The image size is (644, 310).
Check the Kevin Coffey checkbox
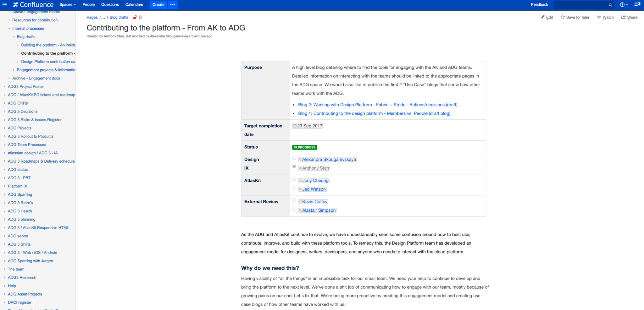coord(294,200)
